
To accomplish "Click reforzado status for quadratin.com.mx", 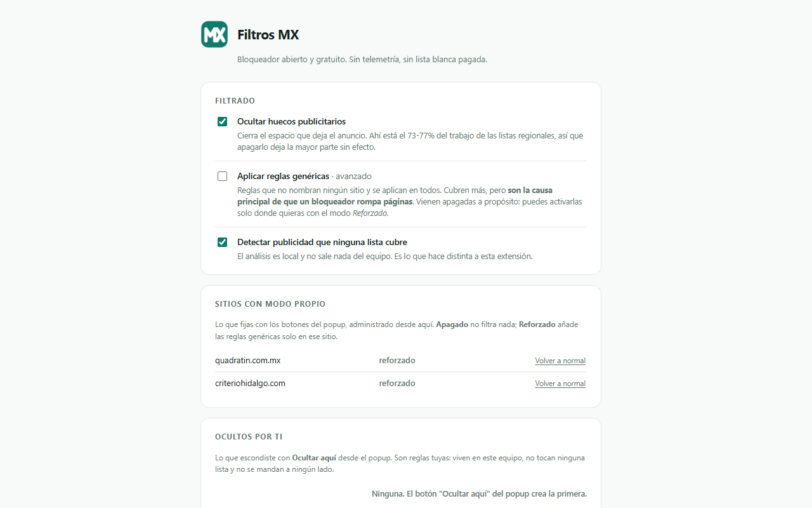I will pos(397,360).
